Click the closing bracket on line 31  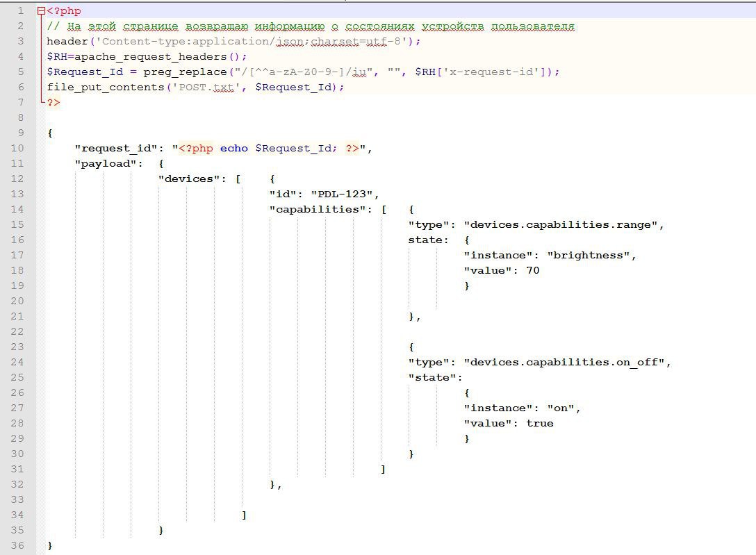coord(383,470)
